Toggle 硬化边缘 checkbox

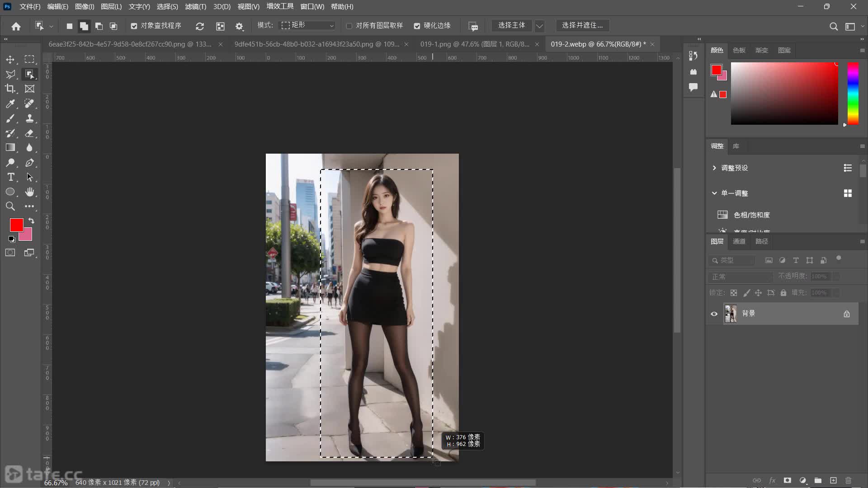point(417,26)
